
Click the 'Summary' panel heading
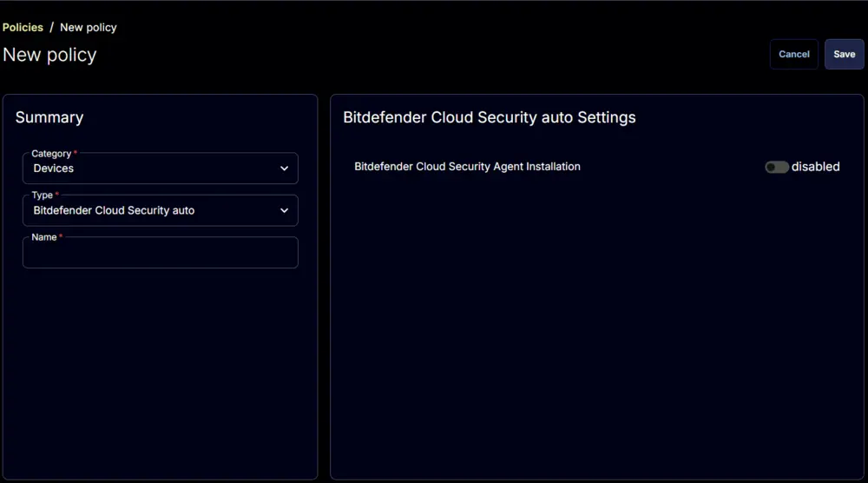49,117
